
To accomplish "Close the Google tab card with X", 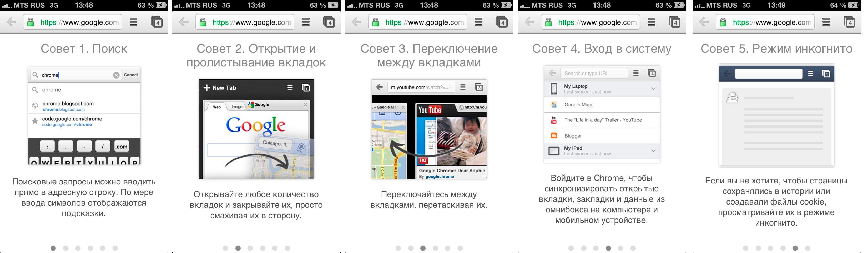I will click(x=306, y=105).
